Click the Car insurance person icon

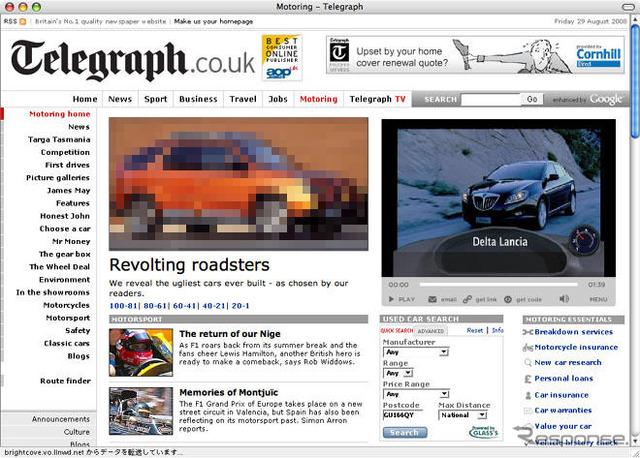point(528,395)
